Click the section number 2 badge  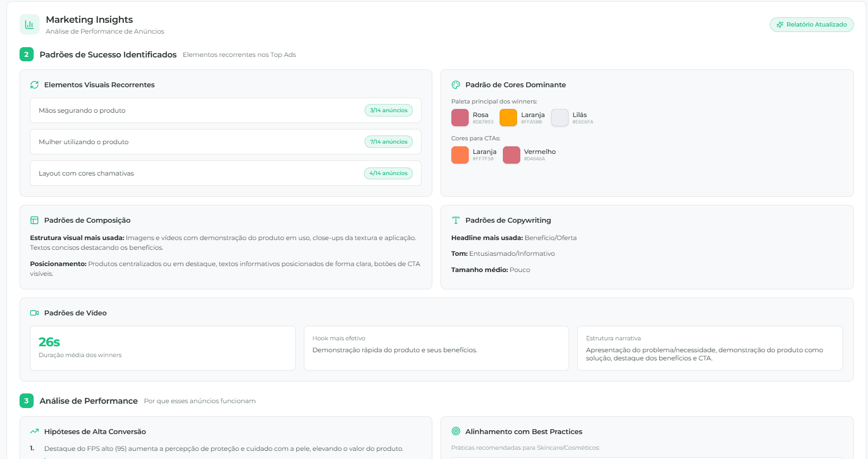[27, 55]
